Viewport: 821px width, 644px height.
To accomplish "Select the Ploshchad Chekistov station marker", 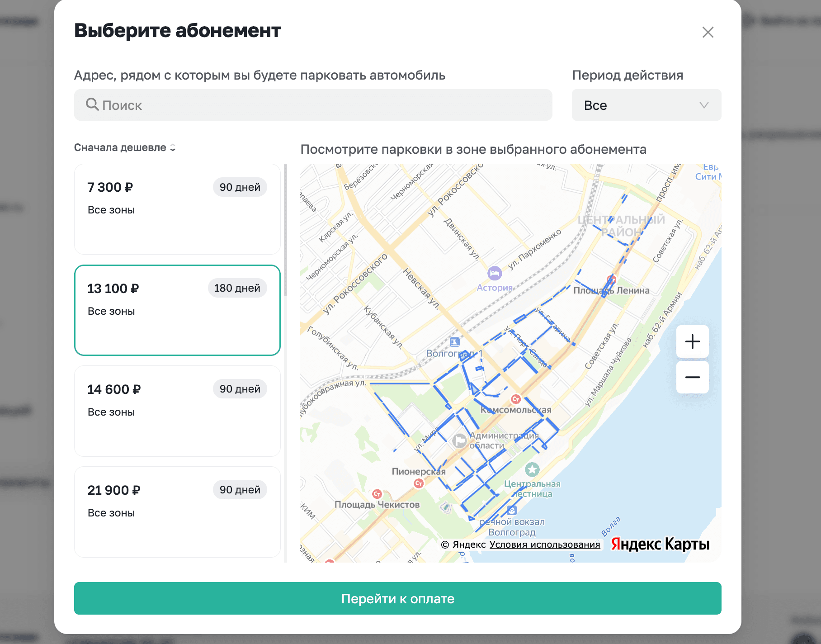I will coord(377,494).
